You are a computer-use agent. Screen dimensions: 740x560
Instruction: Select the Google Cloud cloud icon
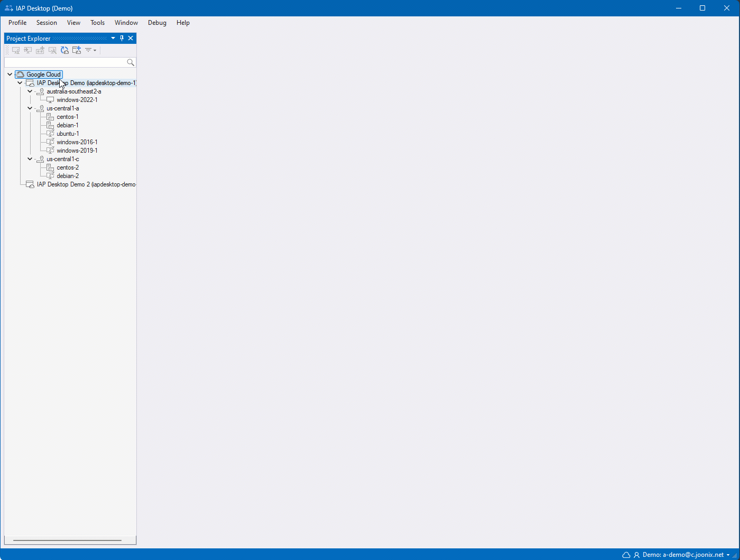pyautogui.click(x=20, y=74)
